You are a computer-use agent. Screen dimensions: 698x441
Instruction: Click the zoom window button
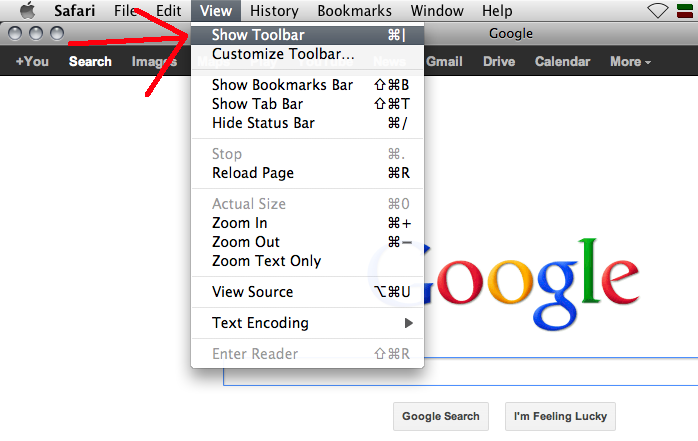57,33
